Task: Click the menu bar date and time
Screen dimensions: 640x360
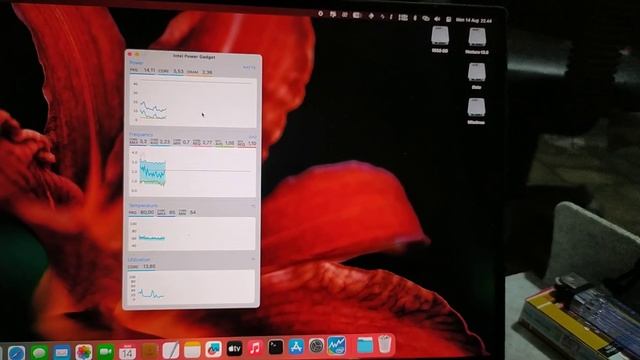Action: 473,20
